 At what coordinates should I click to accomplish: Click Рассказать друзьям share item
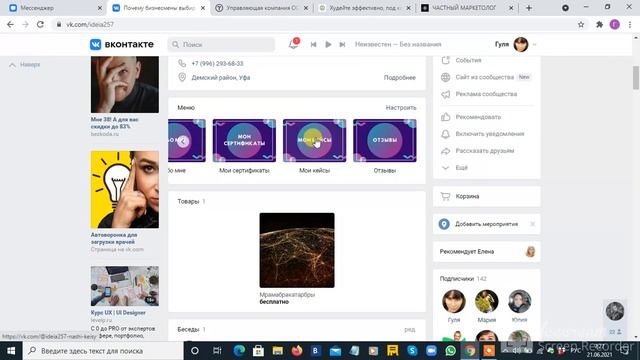click(484, 151)
